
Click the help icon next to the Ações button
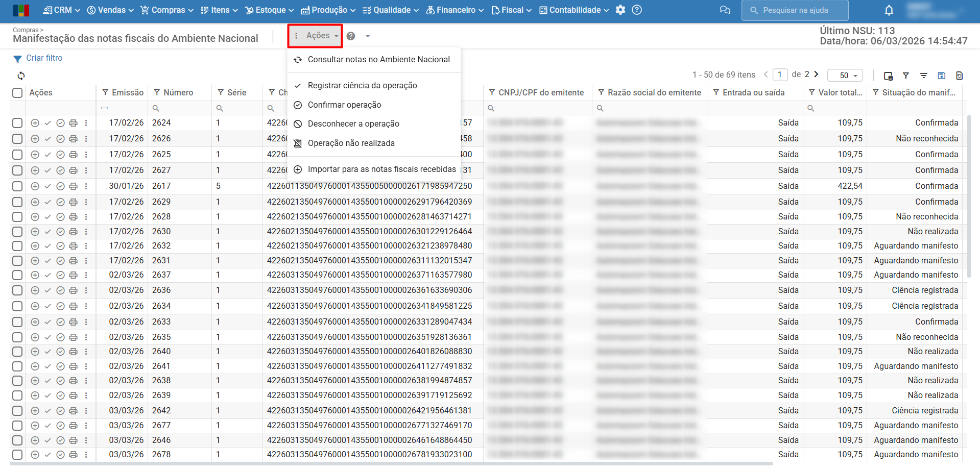tap(351, 36)
